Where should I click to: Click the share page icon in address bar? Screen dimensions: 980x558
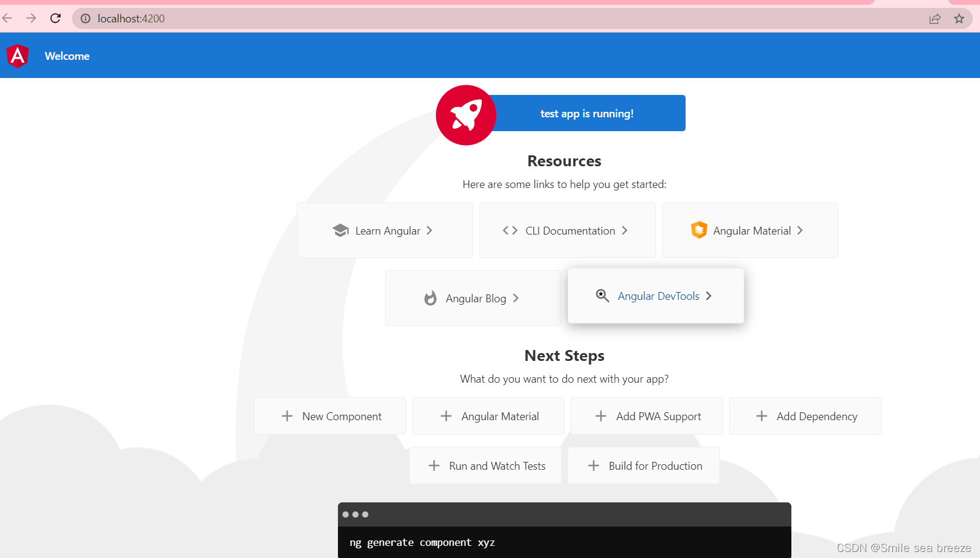(935, 19)
